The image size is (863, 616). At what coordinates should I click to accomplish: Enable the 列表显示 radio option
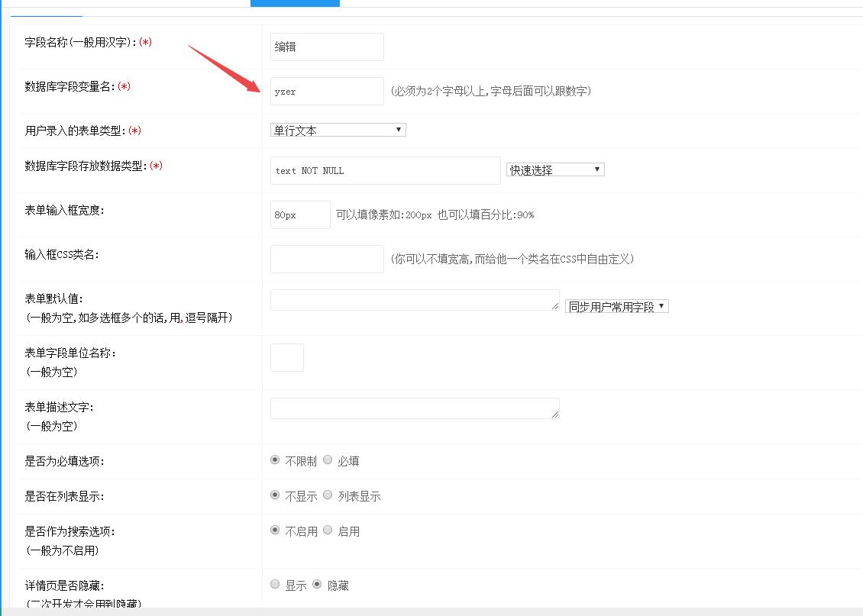coord(328,495)
